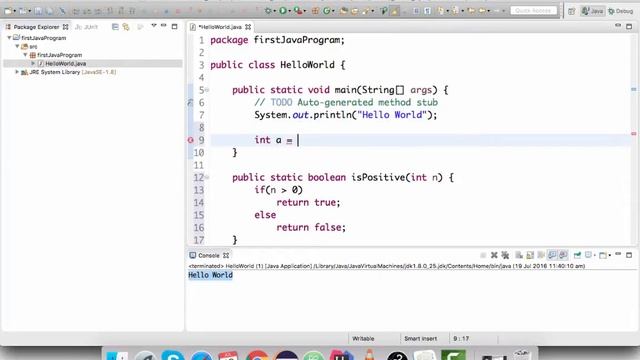Image resolution: width=640 pixels, height=360 pixels.
Task: Click the Run with coverage icon
Action: tap(298, 11)
